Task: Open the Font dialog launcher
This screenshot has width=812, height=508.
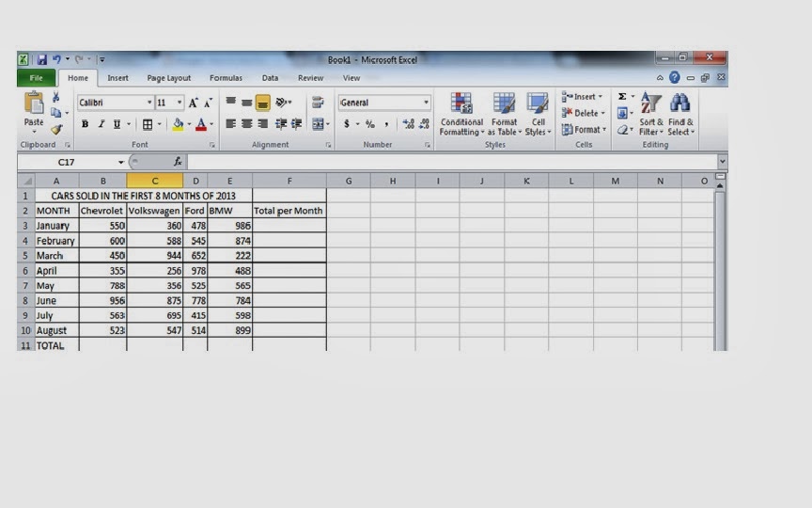Action: click(212, 145)
